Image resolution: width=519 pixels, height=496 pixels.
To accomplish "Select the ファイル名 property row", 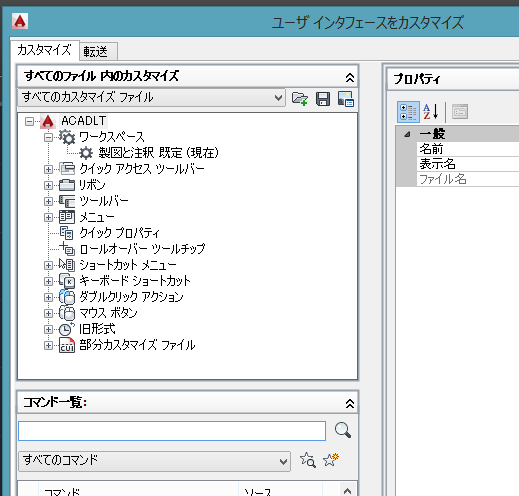I will [468, 179].
